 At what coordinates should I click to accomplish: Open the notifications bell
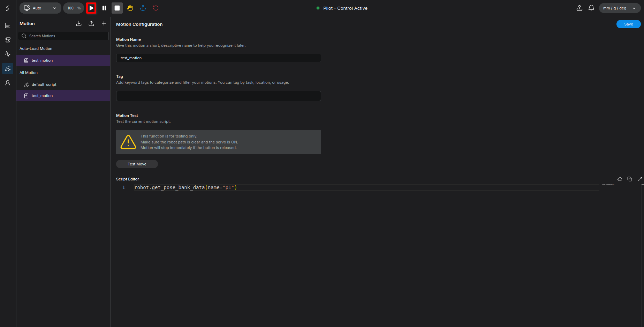(x=591, y=8)
